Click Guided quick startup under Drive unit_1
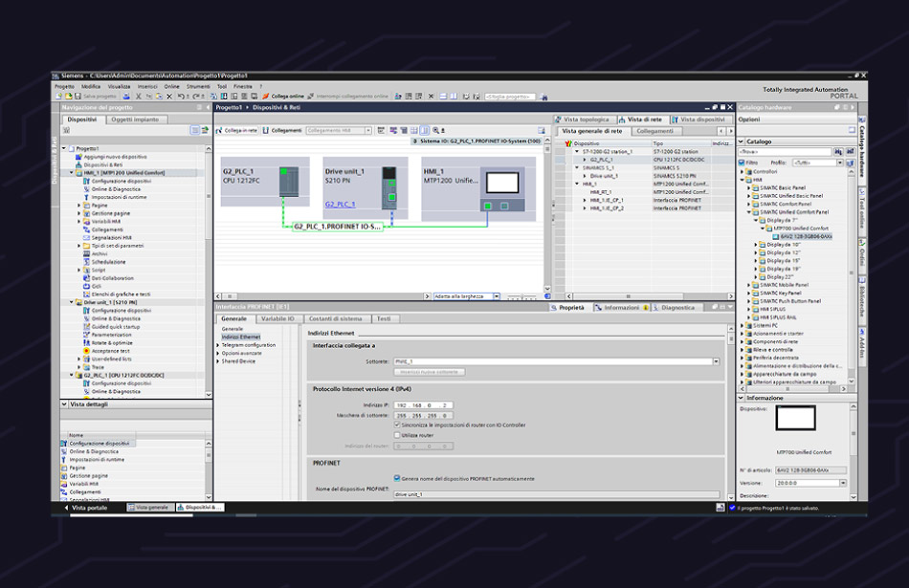909x588 pixels. (x=116, y=327)
